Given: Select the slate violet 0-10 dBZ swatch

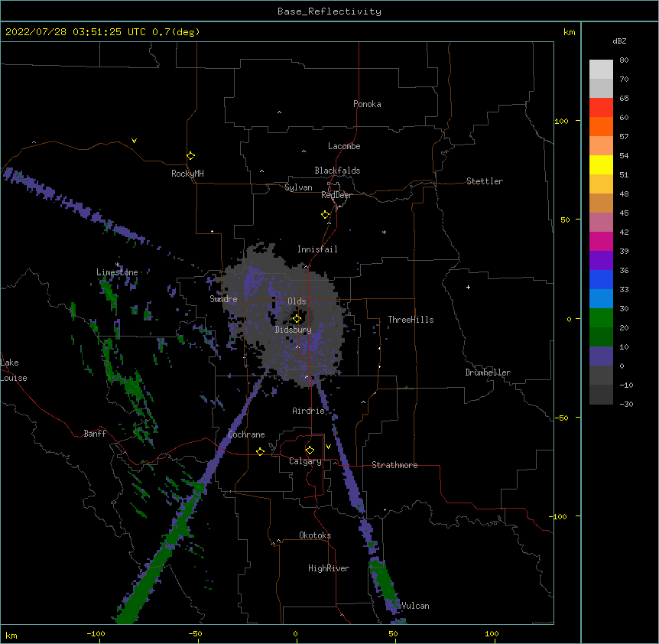Looking at the screenshot, I should pyautogui.click(x=601, y=356).
